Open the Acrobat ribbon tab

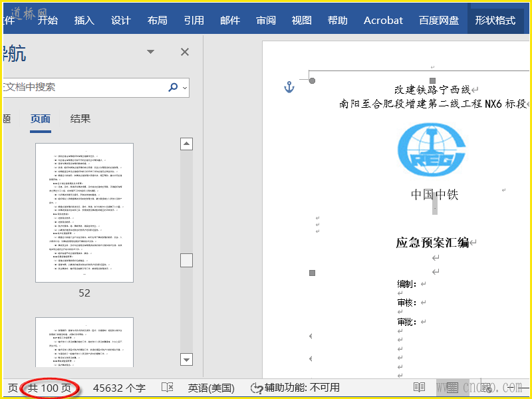pyautogui.click(x=384, y=21)
